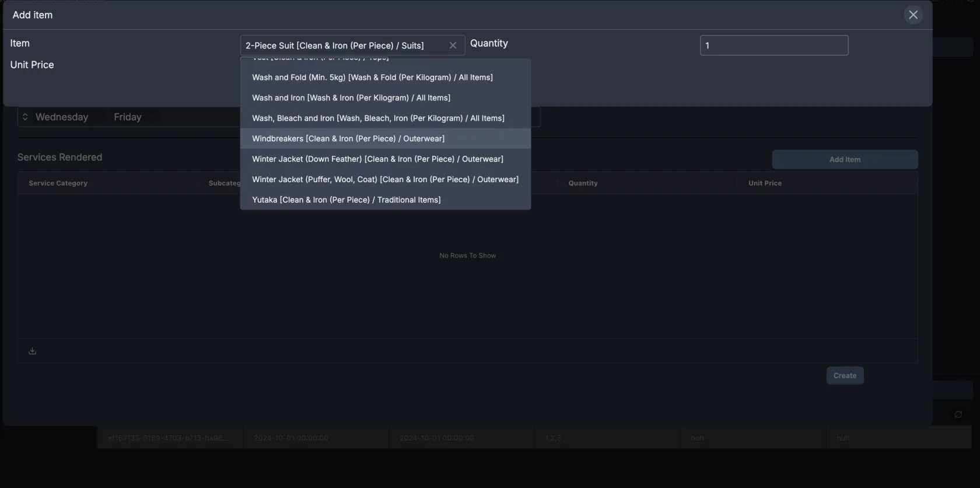
Task: Sort by Service Category column header
Action: (58, 183)
